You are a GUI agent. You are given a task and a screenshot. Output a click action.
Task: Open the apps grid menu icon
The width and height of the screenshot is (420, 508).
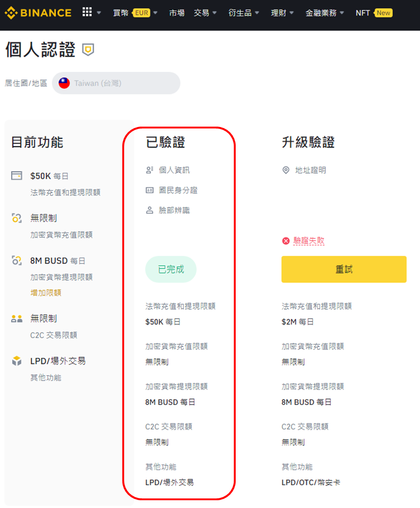(87, 12)
